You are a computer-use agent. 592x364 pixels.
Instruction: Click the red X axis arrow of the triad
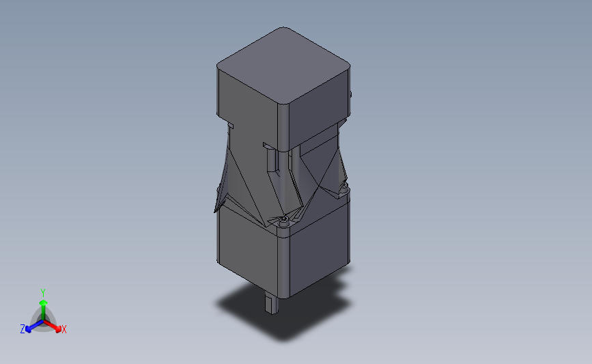(53, 326)
